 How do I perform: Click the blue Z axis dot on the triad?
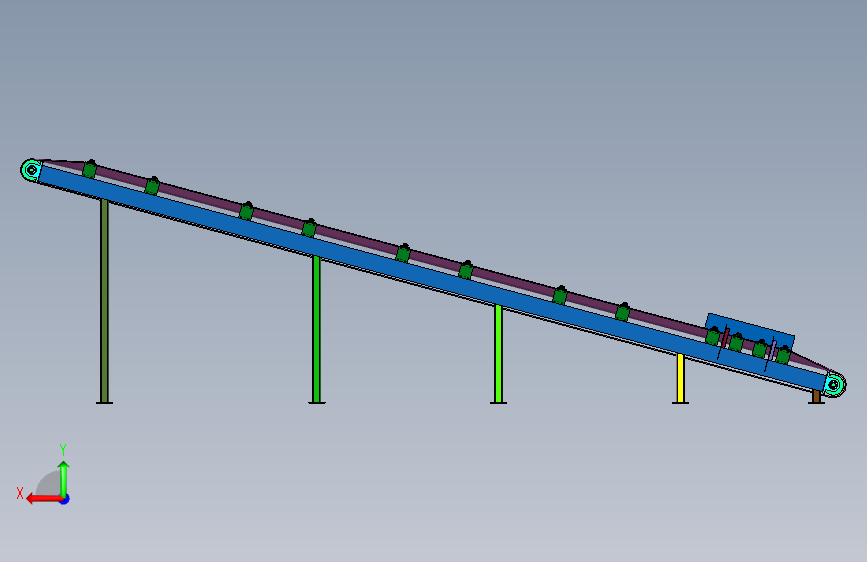pos(65,500)
